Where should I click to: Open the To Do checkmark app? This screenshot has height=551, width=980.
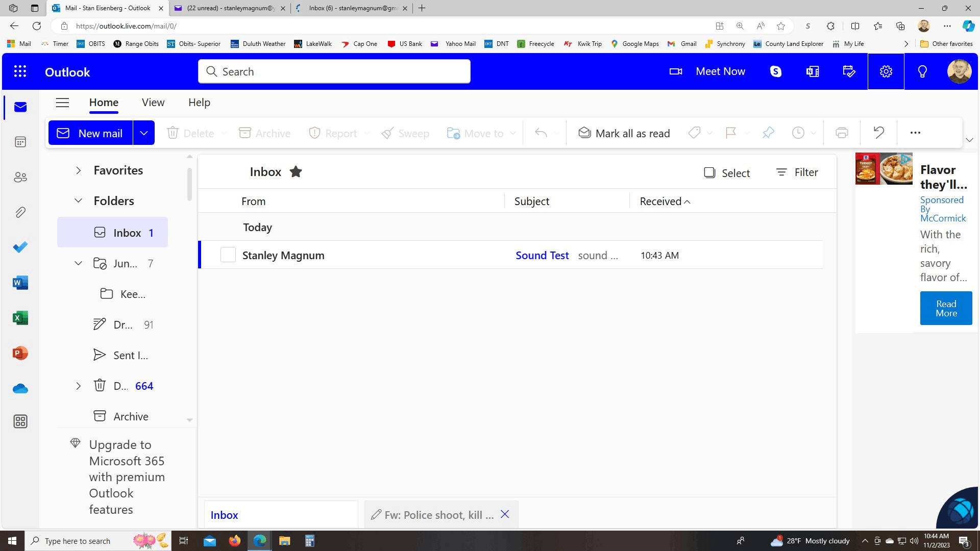(20, 247)
